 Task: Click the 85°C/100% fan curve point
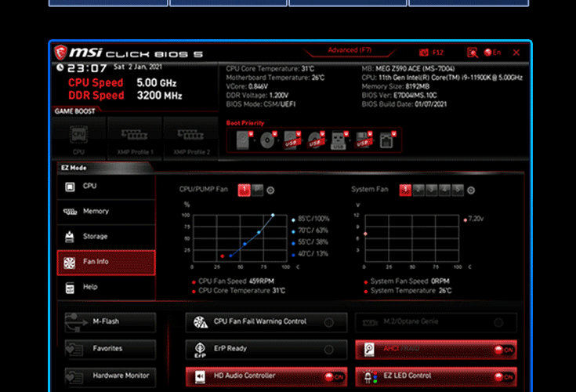point(273,215)
